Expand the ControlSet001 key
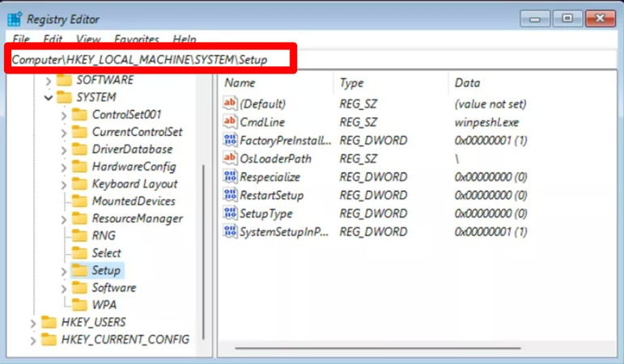Screen dimensions: 624x364 64,115
